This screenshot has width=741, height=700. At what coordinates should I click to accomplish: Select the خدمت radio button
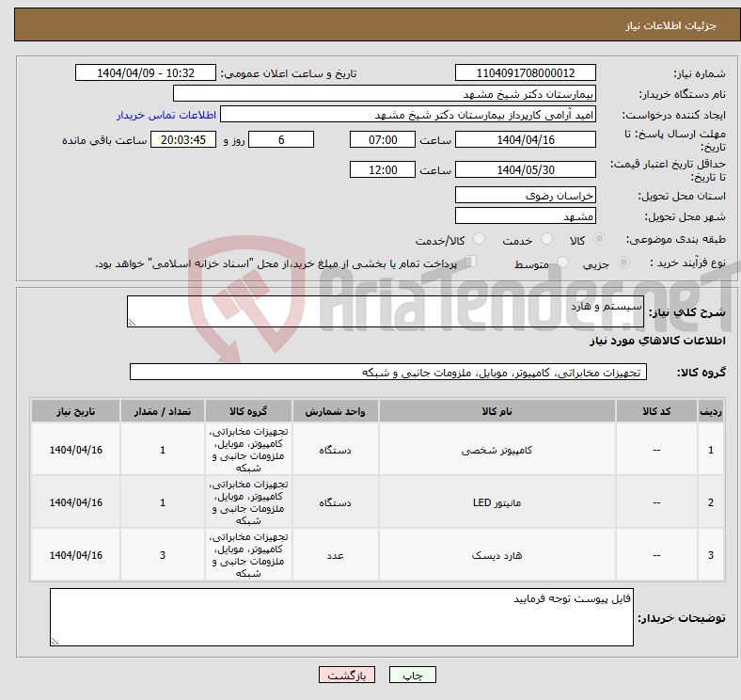pos(546,239)
